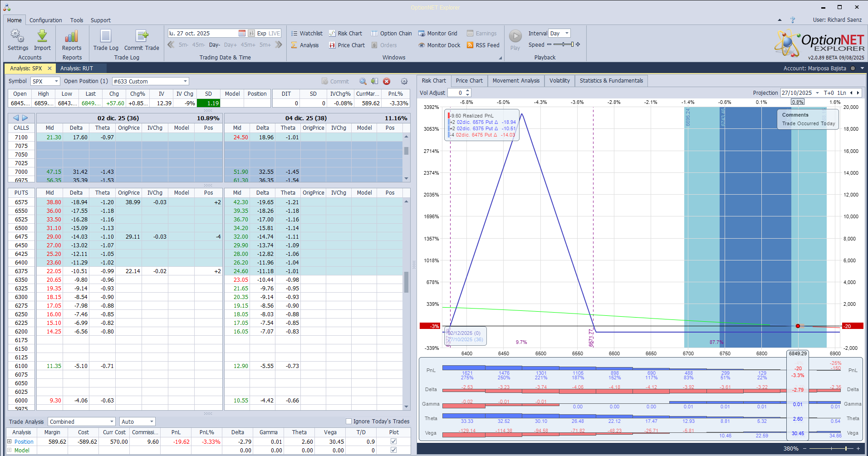
Task: Jump forward with the double-right arrow
Action: [x=279, y=44]
